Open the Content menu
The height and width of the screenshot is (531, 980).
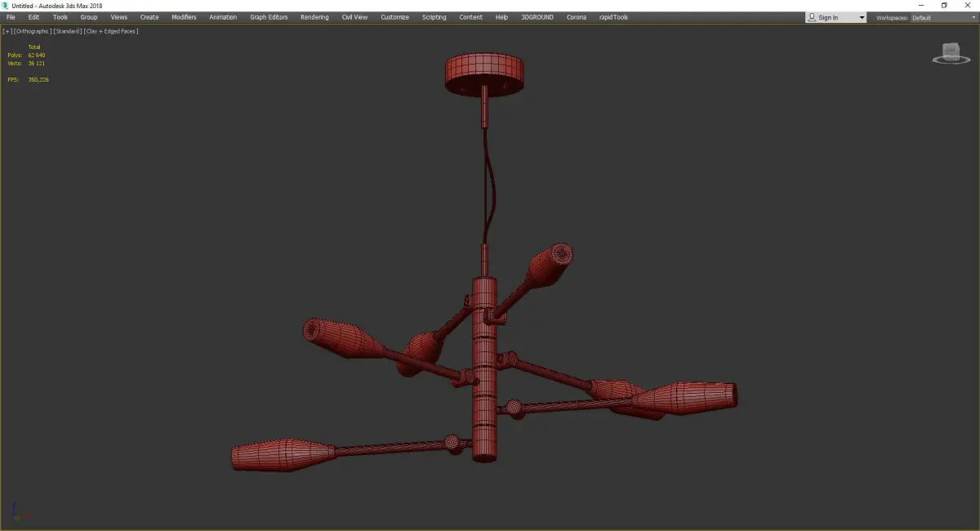470,17
